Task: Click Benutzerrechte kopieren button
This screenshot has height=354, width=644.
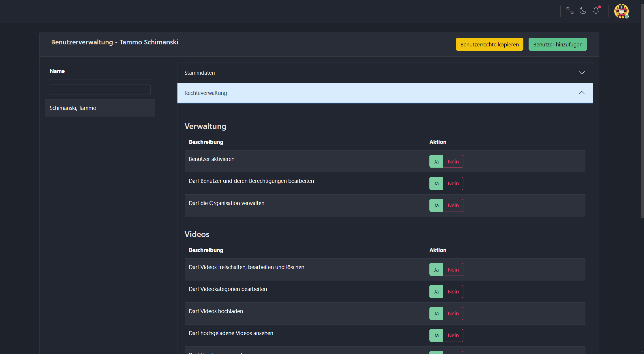Action: (489, 44)
